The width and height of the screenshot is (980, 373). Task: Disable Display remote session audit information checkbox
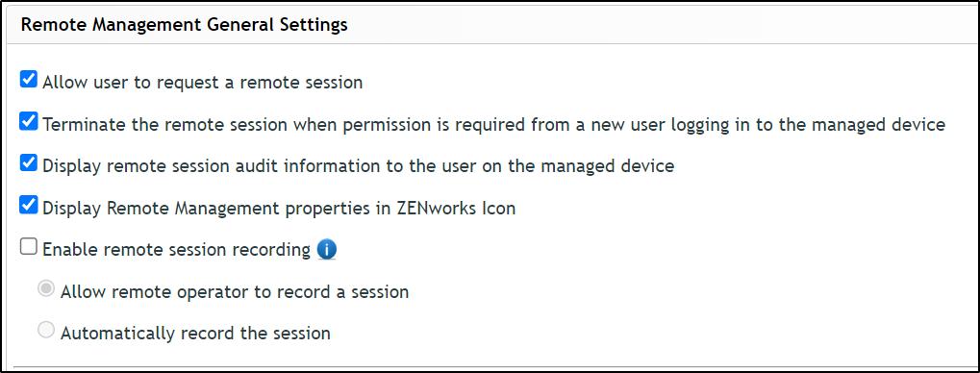(x=29, y=163)
